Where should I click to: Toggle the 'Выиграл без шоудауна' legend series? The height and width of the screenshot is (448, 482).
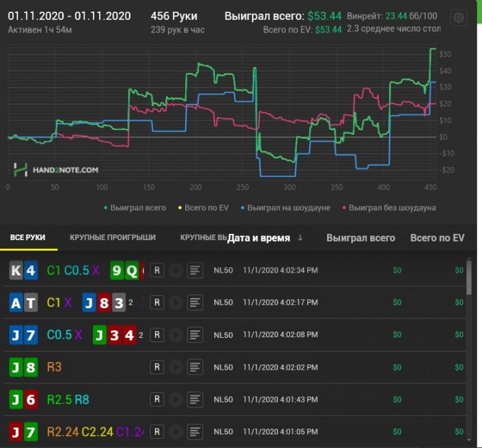tap(389, 208)
